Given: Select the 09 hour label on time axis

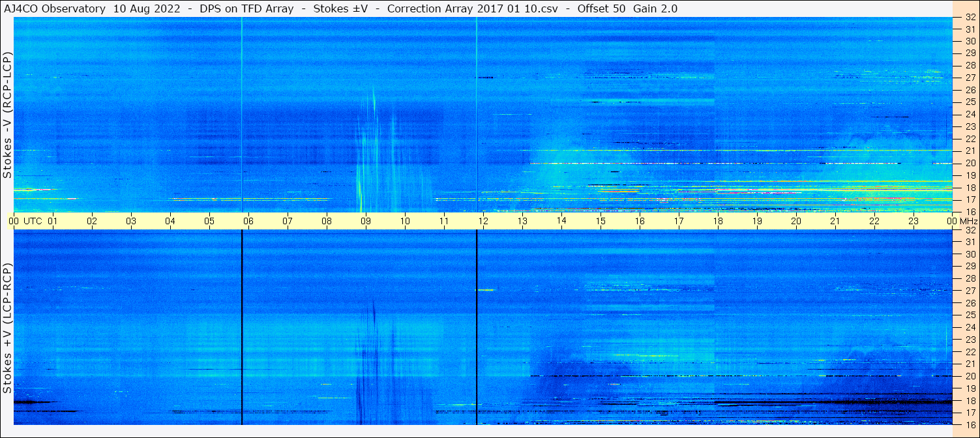Looking at the screenshot, I should (366, 221).
